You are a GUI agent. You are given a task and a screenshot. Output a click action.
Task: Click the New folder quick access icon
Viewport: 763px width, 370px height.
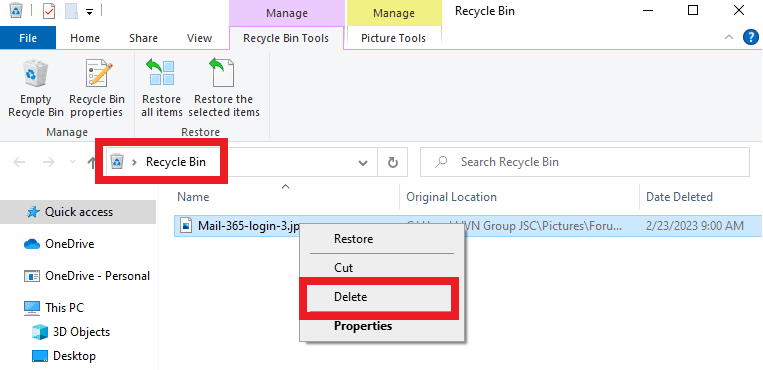(71, 11)
